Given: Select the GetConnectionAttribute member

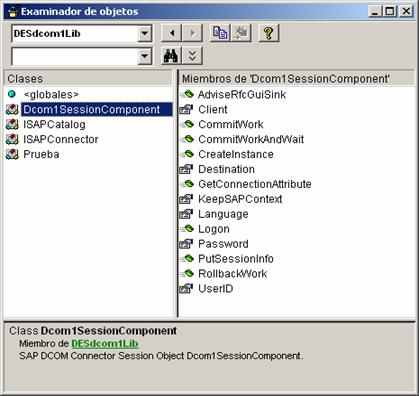Looking at the screenshot, I should (255, 184).
